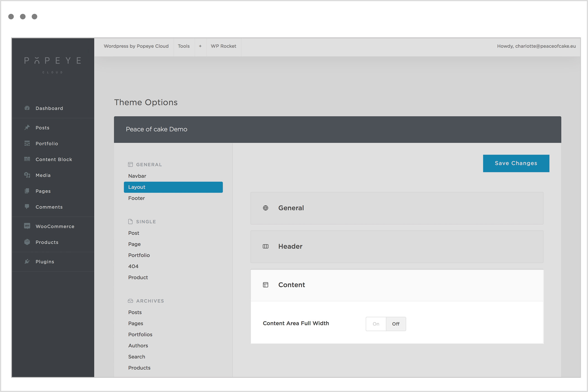The height and width of the screenshot is (392, 588).
Task: Click the Posts pin icon
Action: pos(27,127)
